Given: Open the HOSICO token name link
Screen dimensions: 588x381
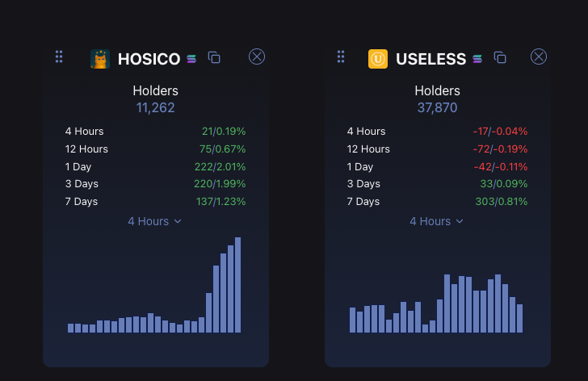Looking at the screenshot, I should click(x=149, y=59).
